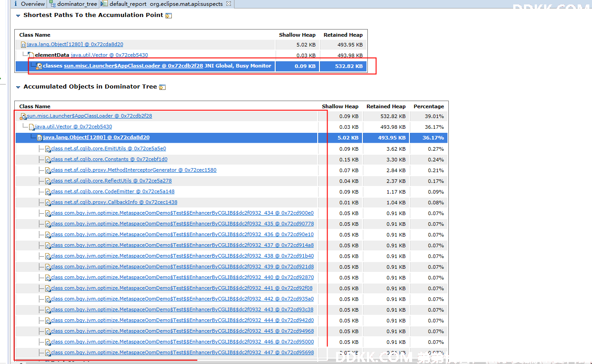
Task: Open EnhancerByCGLIB class link ending _443
Action: (x=182, y=309)
